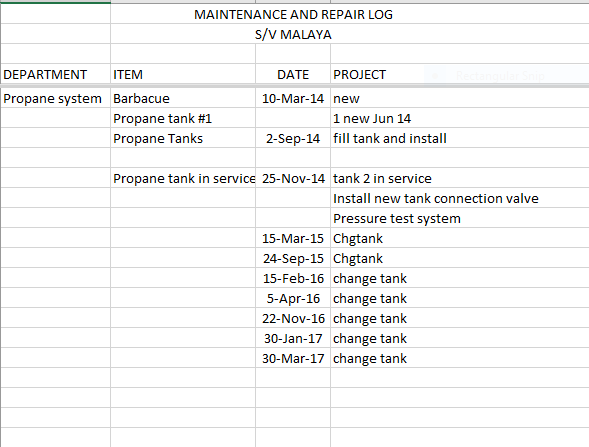Click the 10-Mar-14 date cell
The image size is (589, 447).
point(293,98)
